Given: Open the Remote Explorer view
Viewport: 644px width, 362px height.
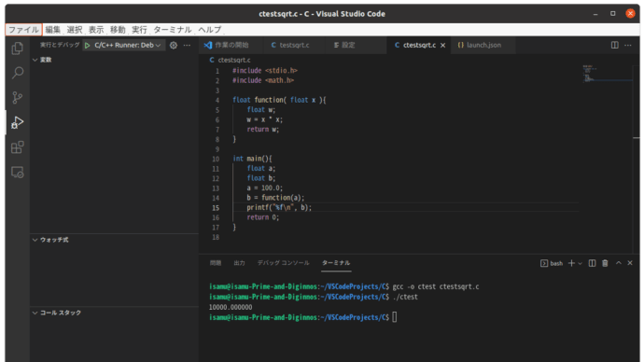Looking at the screenshot, I should click(17, 172).
